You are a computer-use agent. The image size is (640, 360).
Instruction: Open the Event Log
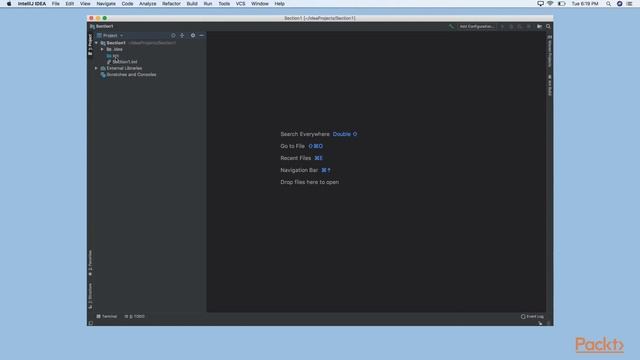[x=532, y=317]
